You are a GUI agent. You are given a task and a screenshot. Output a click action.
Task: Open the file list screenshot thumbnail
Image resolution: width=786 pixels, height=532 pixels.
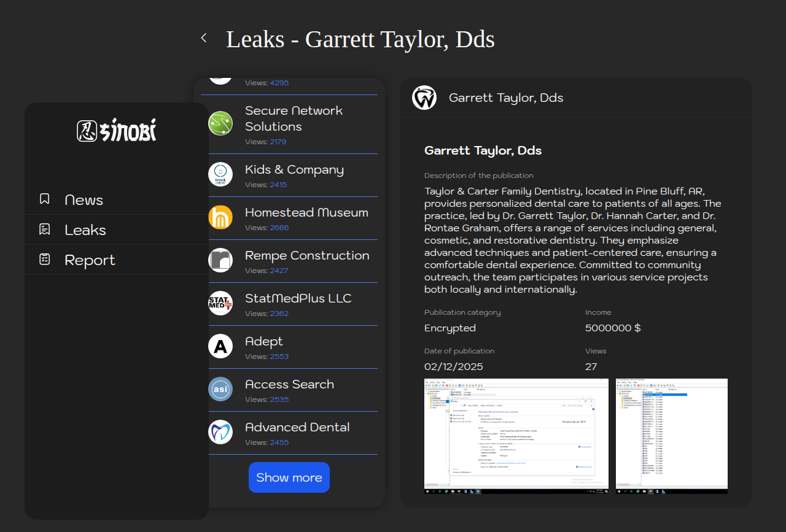671,436
